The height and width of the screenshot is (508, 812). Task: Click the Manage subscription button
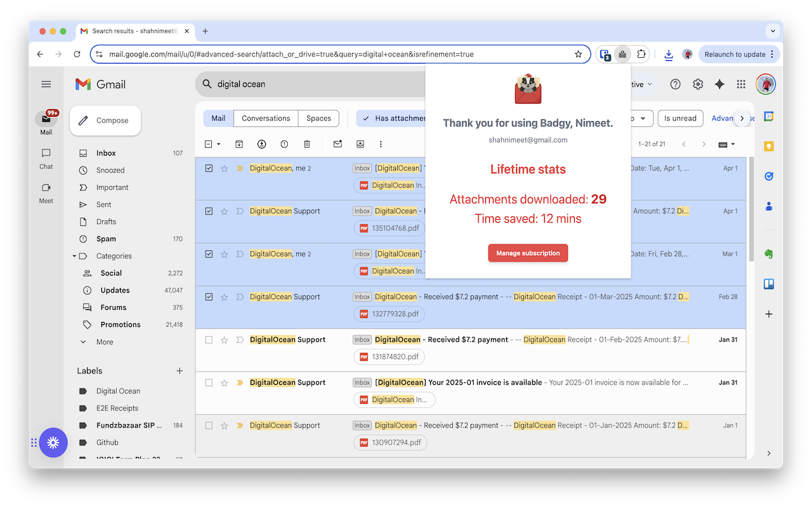(528, 253)
